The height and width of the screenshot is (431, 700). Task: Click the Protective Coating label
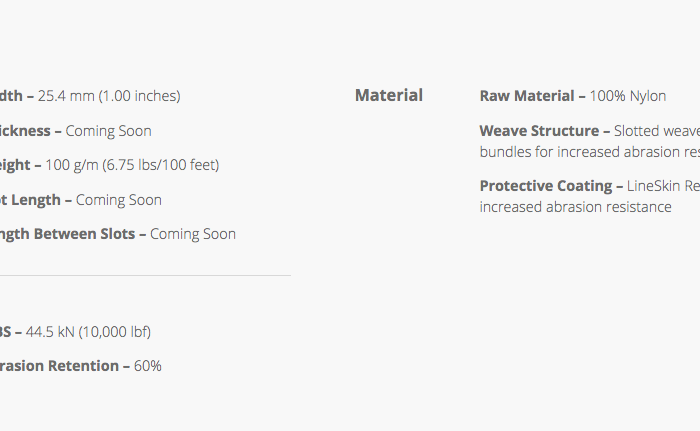click(545, 186)
